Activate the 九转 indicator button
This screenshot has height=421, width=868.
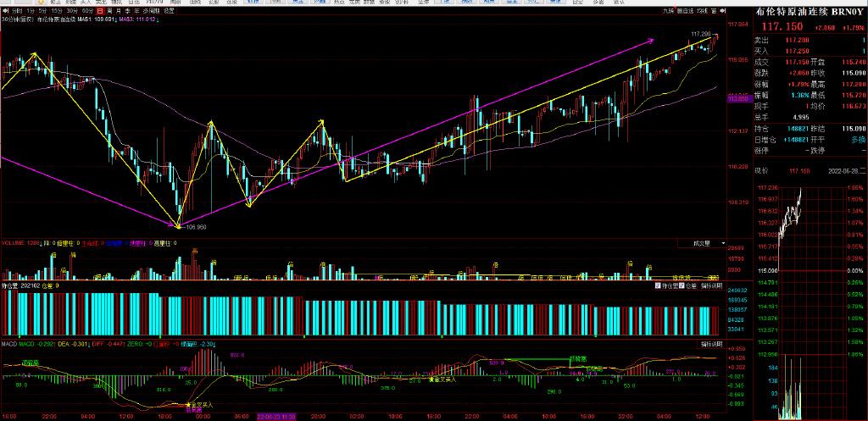pyautogui.click(x=669, y=10)
